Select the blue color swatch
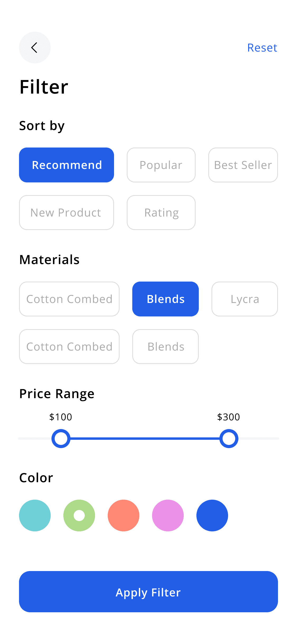The height and width of the screenshot is (644, 297). point(212,516)
